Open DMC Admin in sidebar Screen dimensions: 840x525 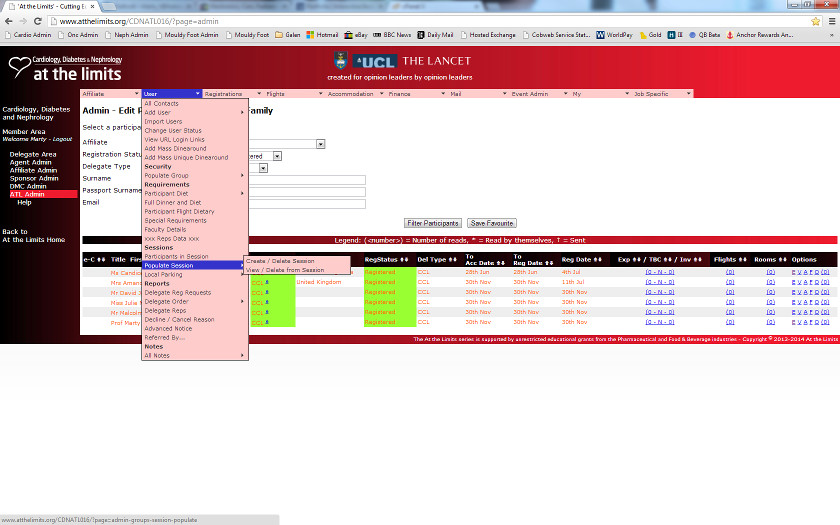[28, 186]
